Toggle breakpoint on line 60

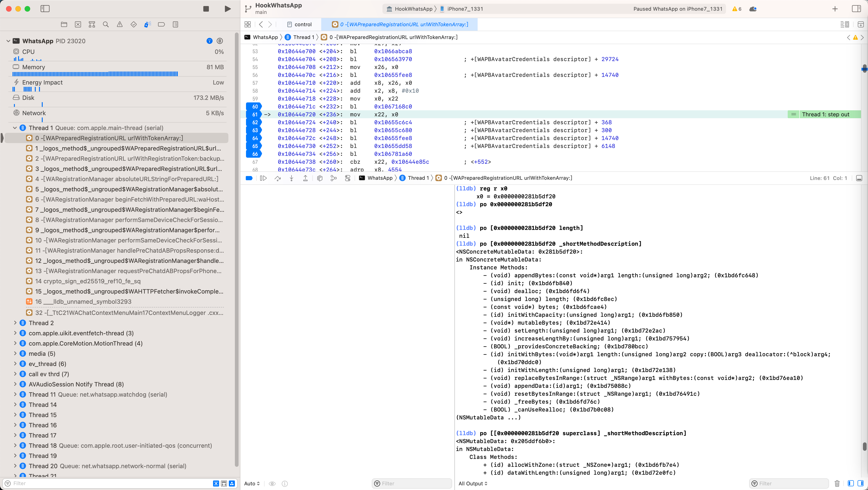pyautogui.click(x=254, y=107)
